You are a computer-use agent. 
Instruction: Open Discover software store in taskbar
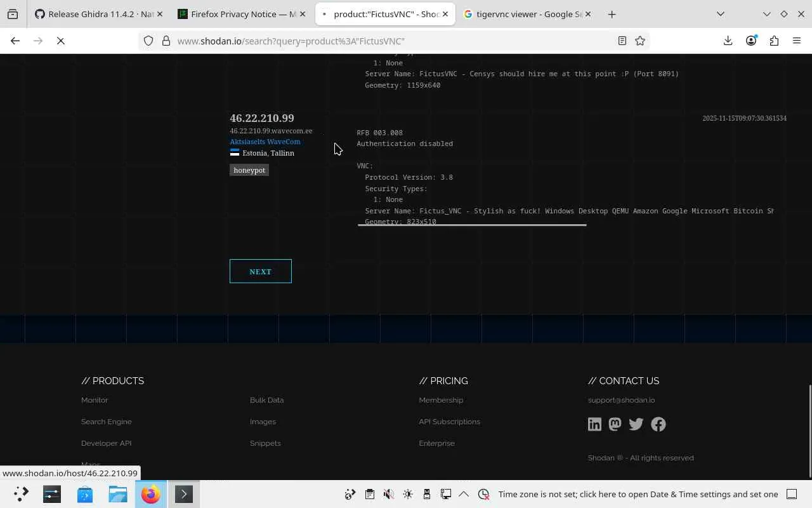coord(85,494)
